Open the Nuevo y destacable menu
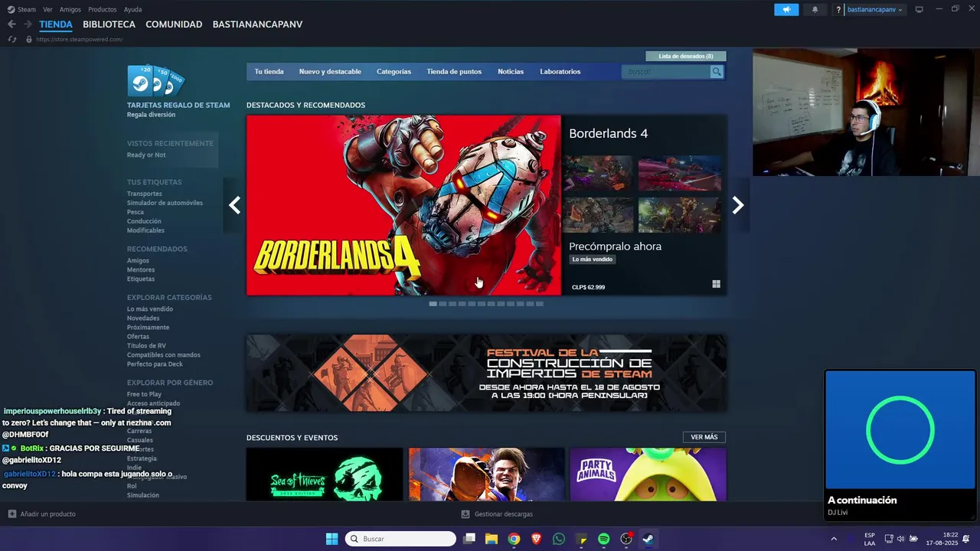 pos(330,71)
